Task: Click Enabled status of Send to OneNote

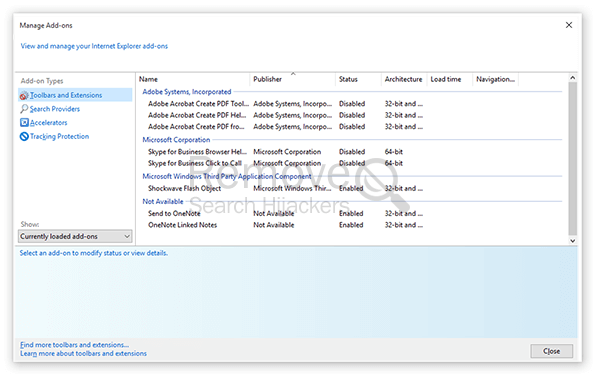Action: coord(351,213)
